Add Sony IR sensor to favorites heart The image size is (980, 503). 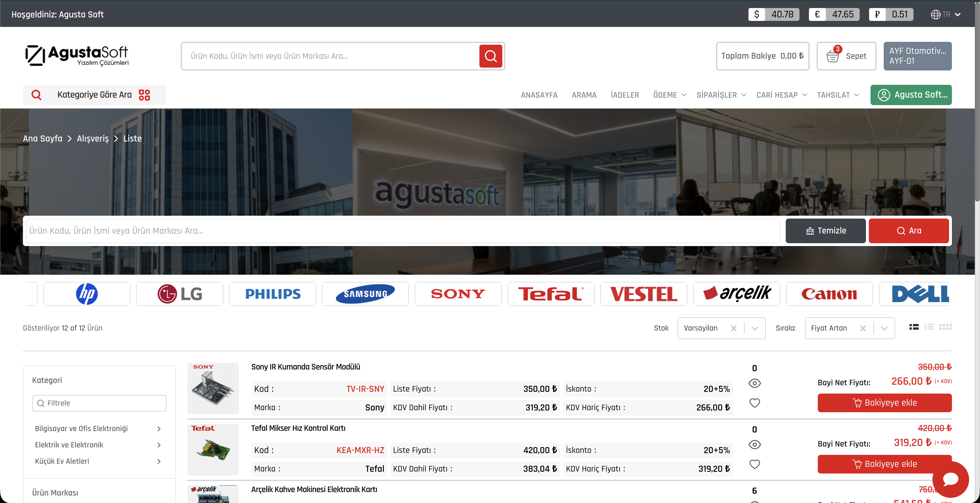pyautogui.click(x=754, y=403)
